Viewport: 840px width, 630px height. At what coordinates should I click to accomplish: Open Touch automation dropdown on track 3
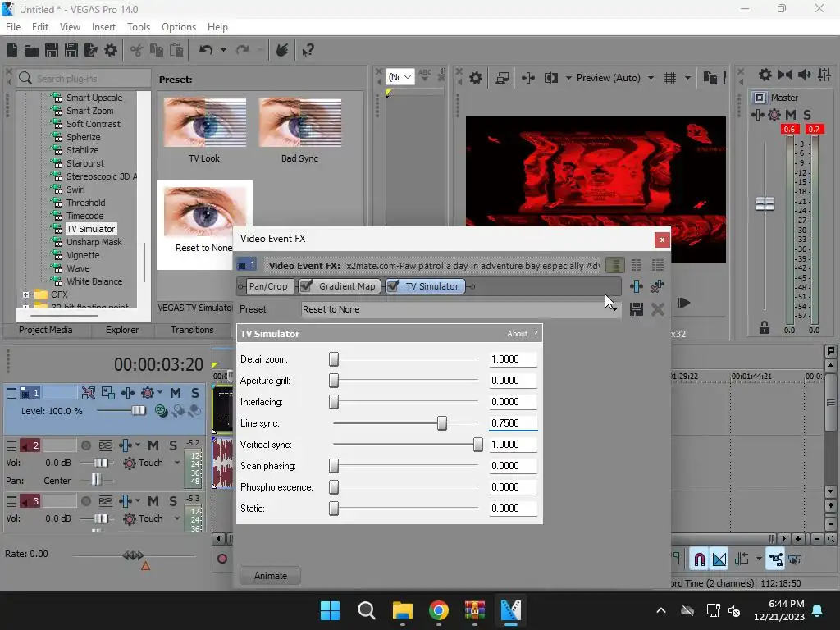tap(177, 518)
